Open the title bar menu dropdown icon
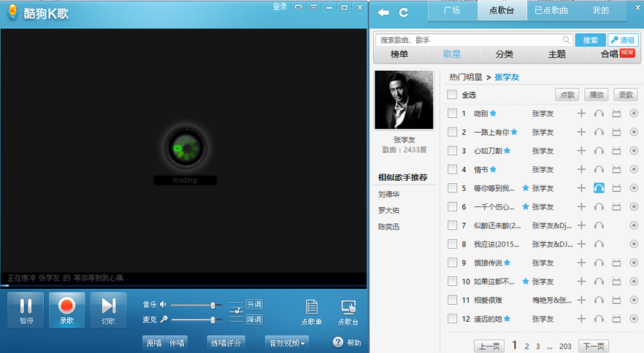Image resolution: width=644 pixels, height=353 pixels. pyautogui.click(x=313, y=7)
